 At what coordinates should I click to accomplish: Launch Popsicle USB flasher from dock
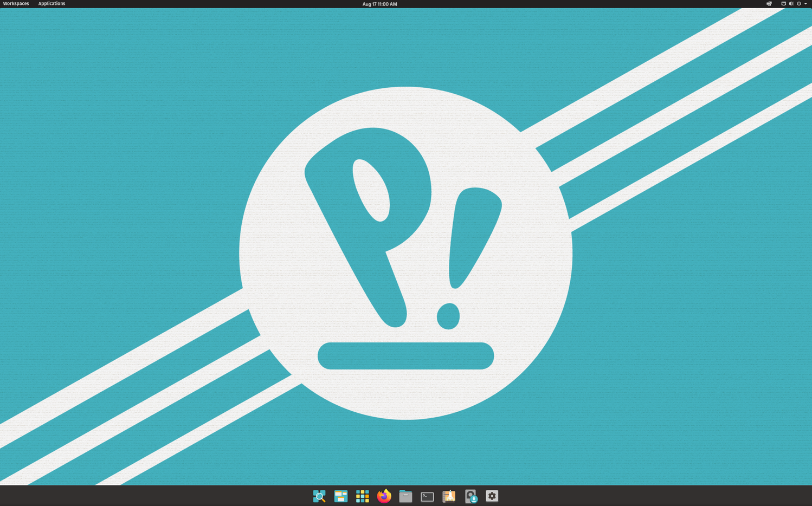(471, 496)
